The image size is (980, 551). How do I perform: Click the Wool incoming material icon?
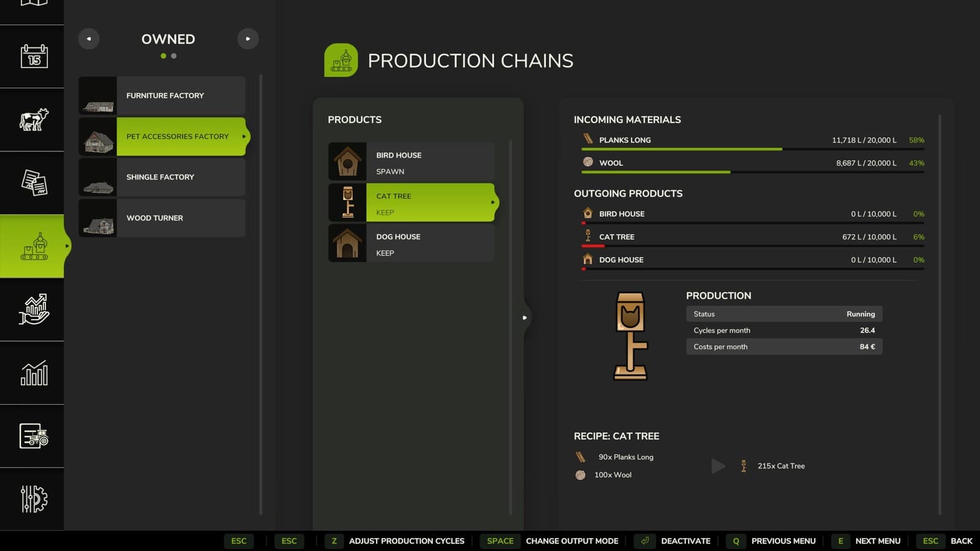pyautogui.click(x=588, y=162)
